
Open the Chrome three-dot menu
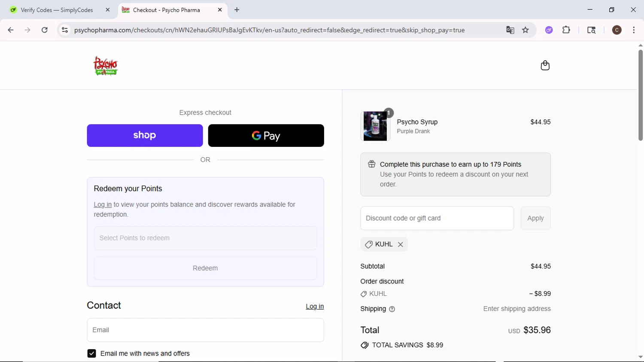(634, 30)
